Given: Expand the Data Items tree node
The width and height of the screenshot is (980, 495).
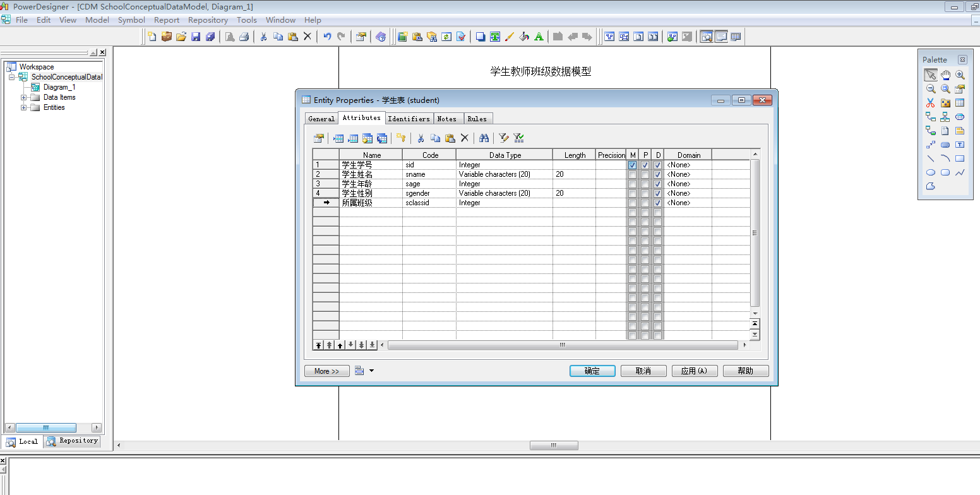Looking at the screenshot, I should pyautogui.click(x=24, y=97).
